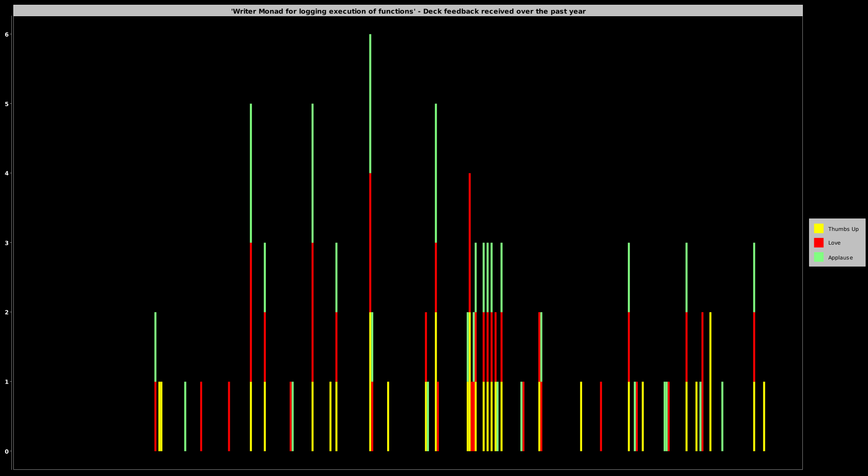Select the 'Love' legend label

pos(834,243)
